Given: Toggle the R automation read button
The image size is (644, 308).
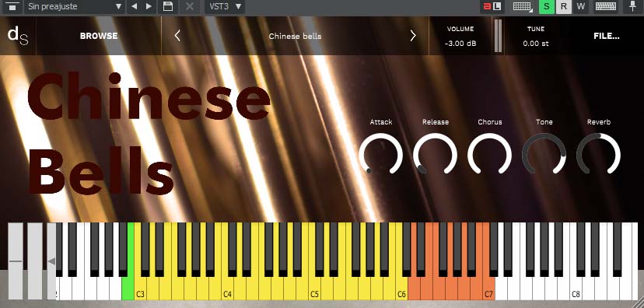Looking at the screenshot, I should [563, 6].
